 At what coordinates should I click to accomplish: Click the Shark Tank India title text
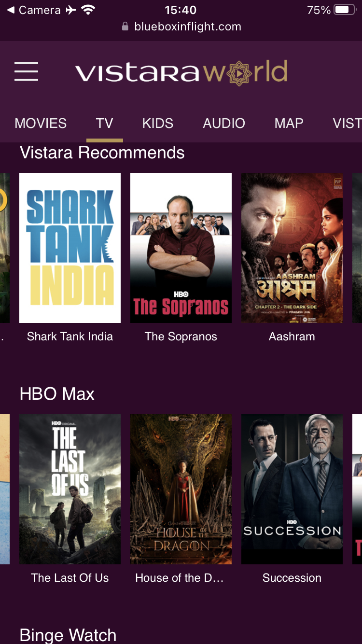(x=70, y=336)
